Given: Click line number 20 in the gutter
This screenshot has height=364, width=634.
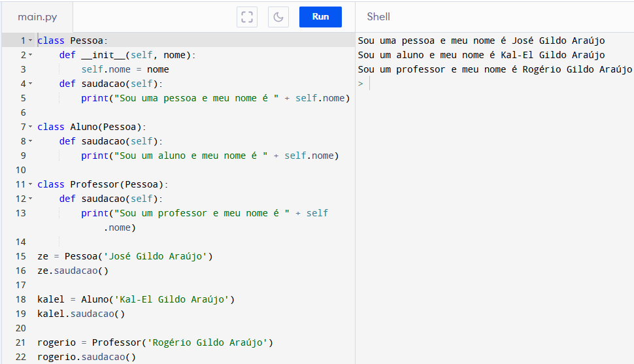Looking at the screenshot, I should pos(21,328).
